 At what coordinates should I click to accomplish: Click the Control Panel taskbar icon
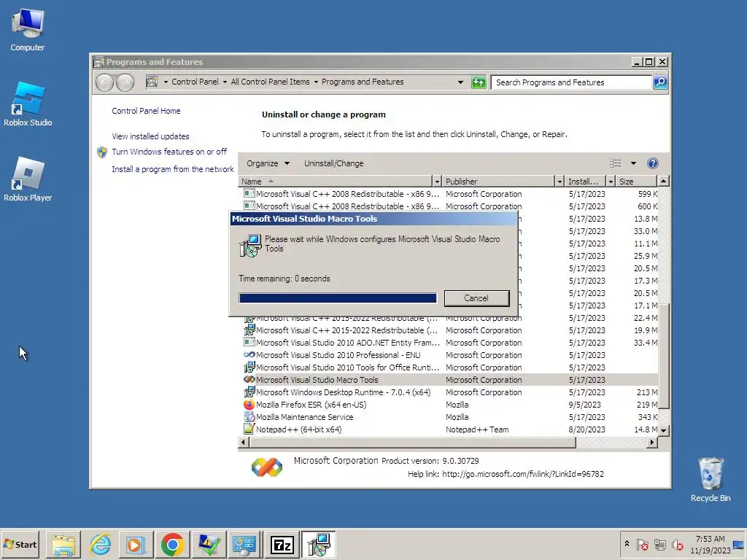[x=245, y=544]
